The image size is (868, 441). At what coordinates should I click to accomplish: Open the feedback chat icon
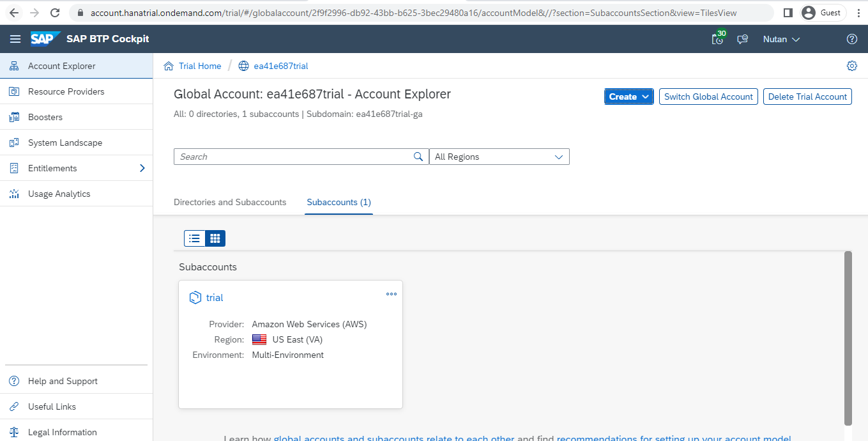pyautogui.click(x=742, y=39)
